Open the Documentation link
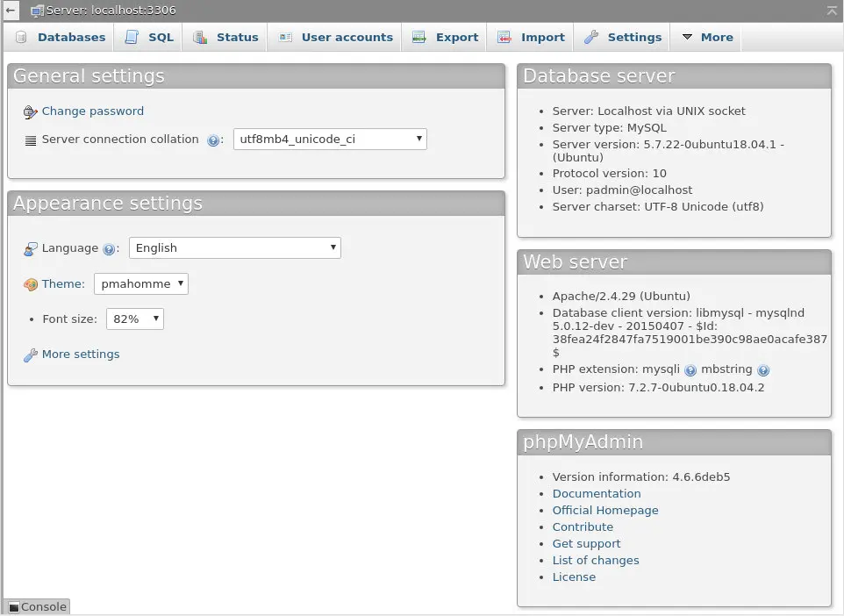The height and width of the screenshot is (616, 844). 597,494
